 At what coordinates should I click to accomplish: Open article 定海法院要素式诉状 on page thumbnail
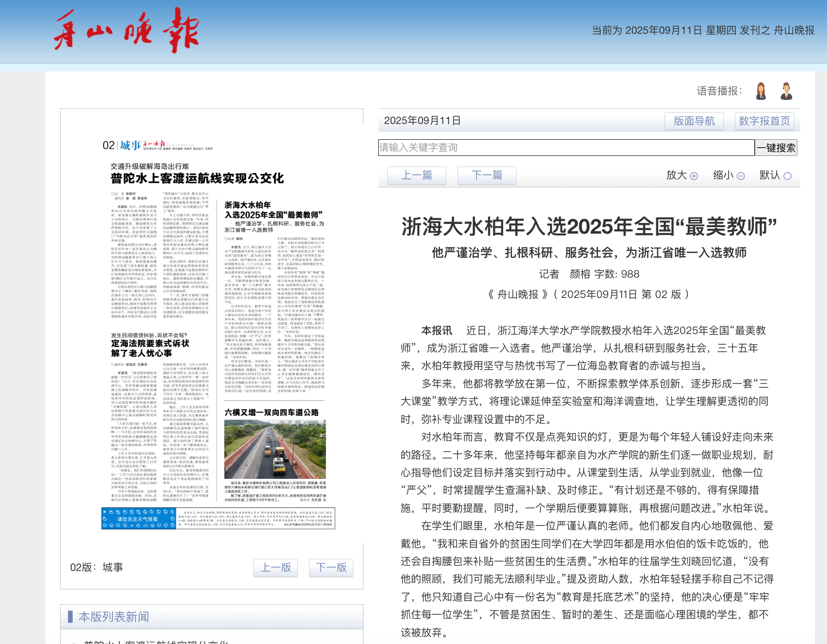click(x=150, y=348)
